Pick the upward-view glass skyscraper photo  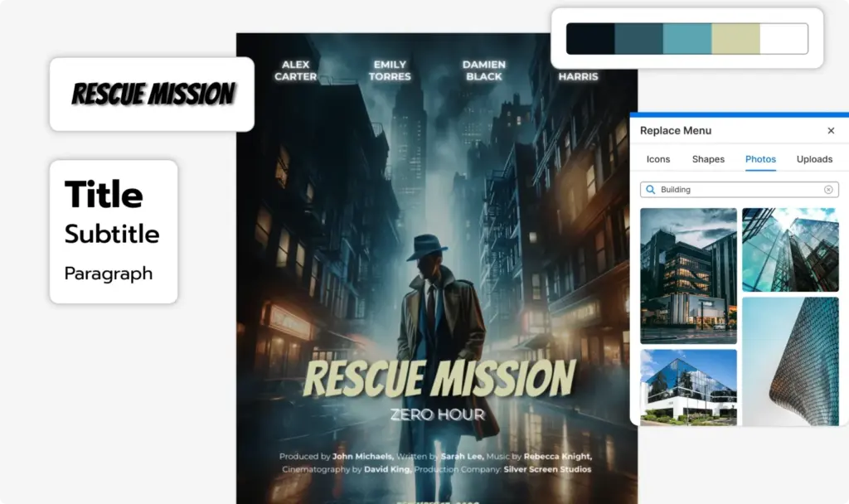coord(790,250)
